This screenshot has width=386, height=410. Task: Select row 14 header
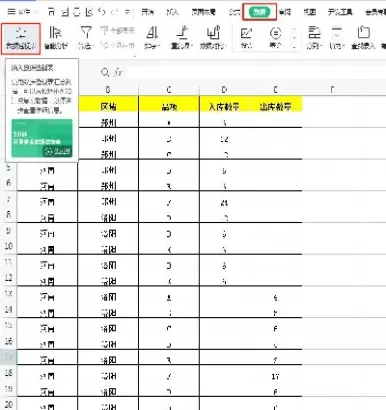click(x=9, y=310)
